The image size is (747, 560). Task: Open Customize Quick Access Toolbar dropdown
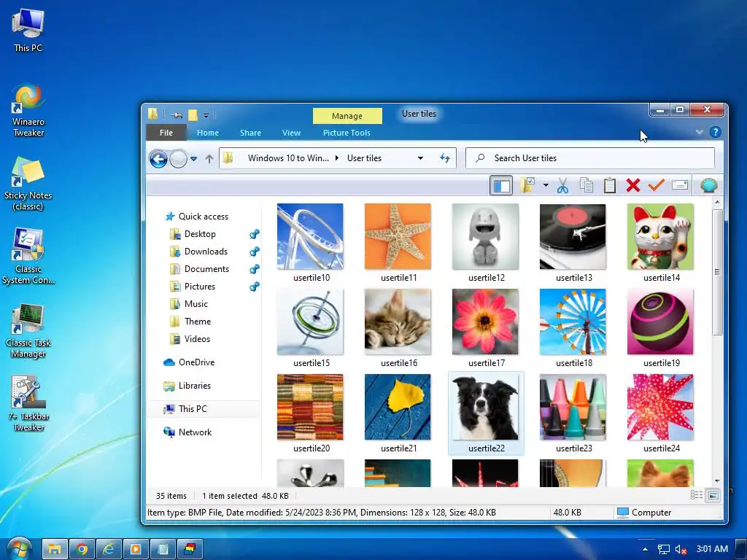coord(206,115)
